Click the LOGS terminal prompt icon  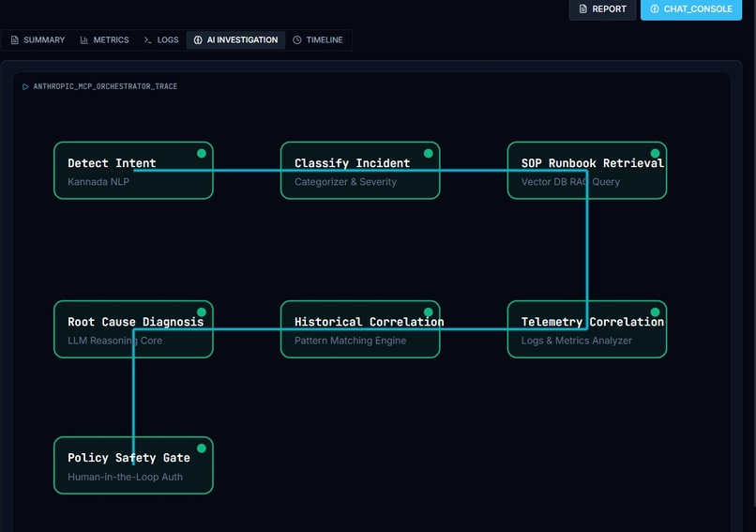(147, 40)
